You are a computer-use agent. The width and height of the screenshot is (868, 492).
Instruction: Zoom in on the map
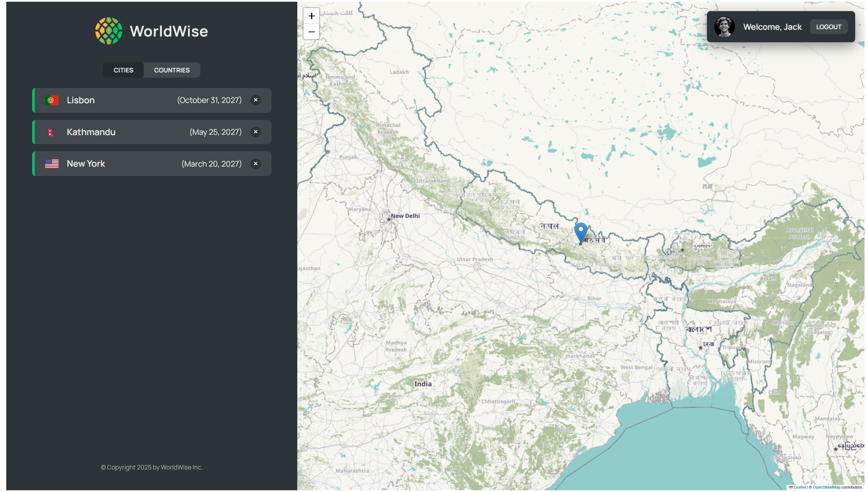click(x=311, y=16)
